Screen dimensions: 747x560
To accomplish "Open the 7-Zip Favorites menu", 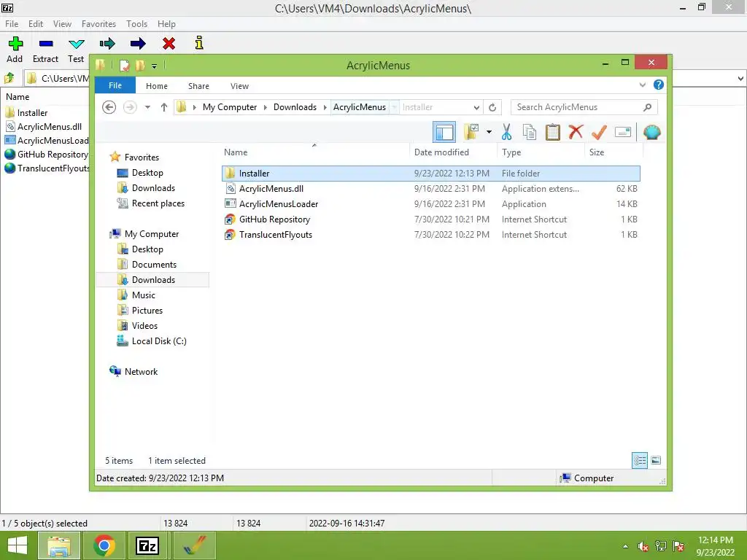I will pos(98,24).
